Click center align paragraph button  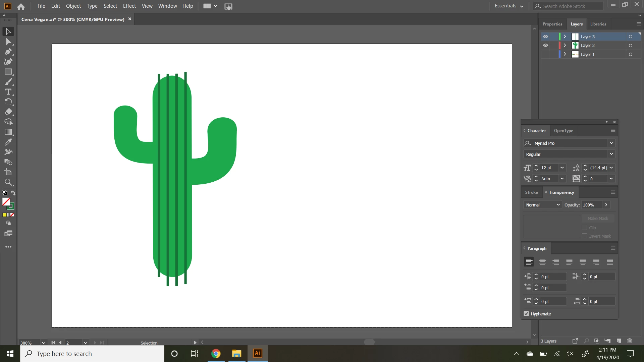542,262
